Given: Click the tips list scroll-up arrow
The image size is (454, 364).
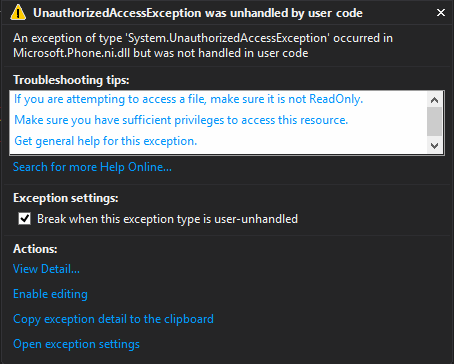Looking at the screenshot, I should 434,100.
